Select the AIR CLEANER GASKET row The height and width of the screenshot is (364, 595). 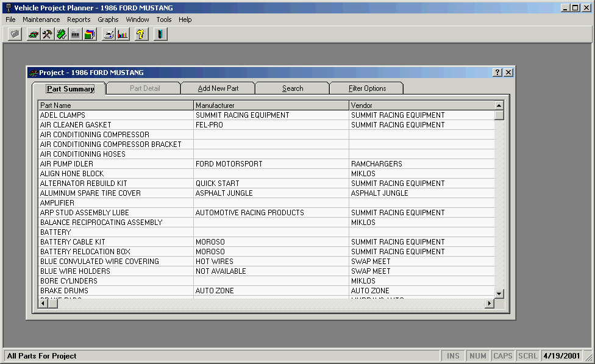[x=267, y=125]
